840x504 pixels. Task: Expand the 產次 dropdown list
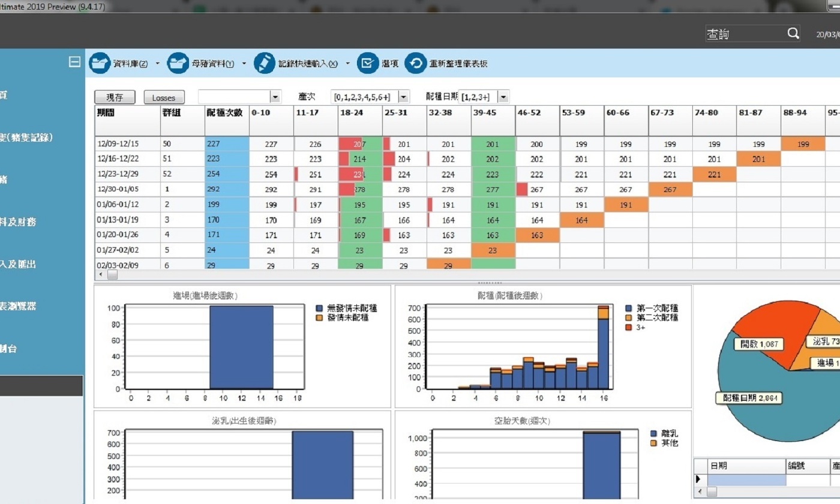[x=403, y=97]
